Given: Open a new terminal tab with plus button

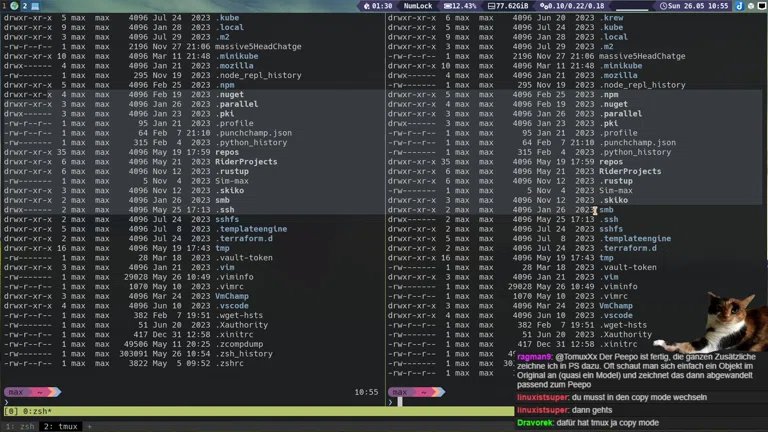Looking at the screenshot, I should coord(90,426).
